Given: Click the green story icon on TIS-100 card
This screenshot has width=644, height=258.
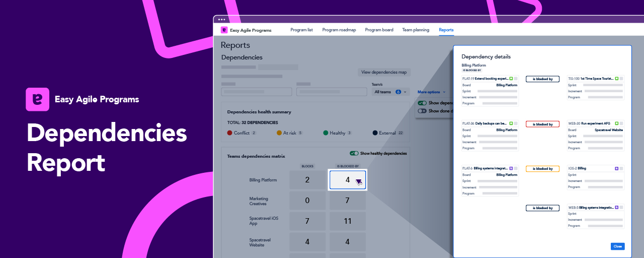Looking at the screenshot, I should click(617, 79).
